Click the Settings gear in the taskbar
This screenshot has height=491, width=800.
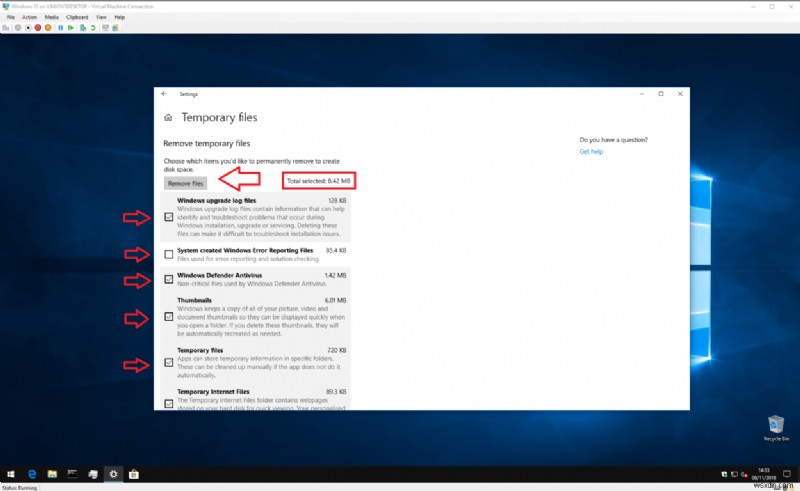click(113, 474)
